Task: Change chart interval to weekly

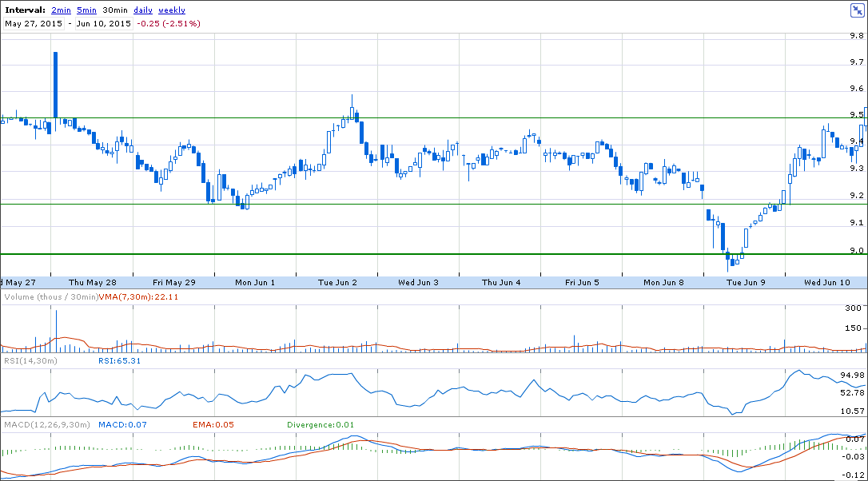Action: (x=172, y=10)
